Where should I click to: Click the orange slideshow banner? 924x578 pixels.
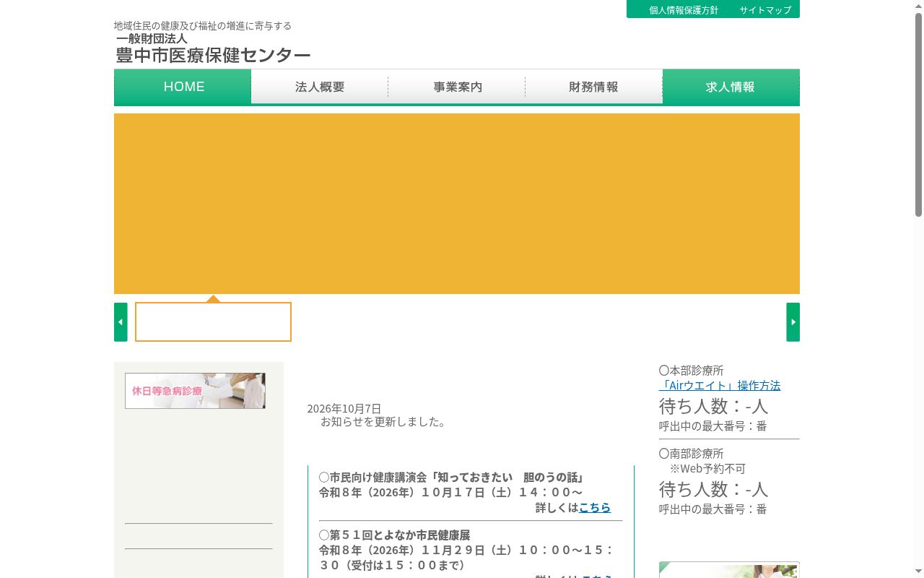tap(457, 204)
